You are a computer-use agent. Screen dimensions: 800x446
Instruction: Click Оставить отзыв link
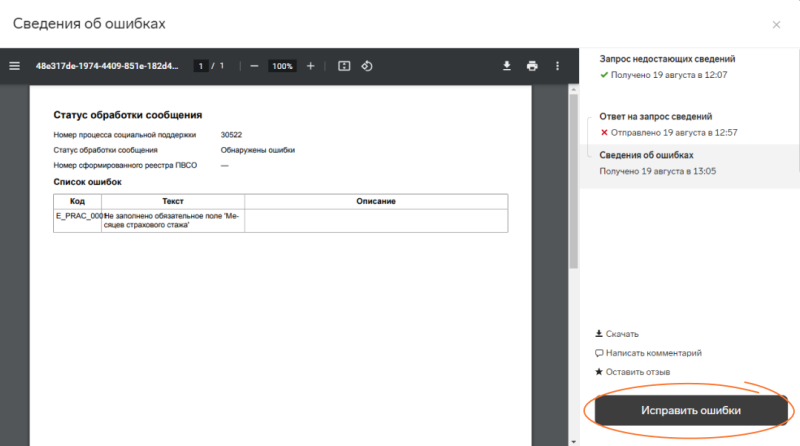(x=633, y=371)
